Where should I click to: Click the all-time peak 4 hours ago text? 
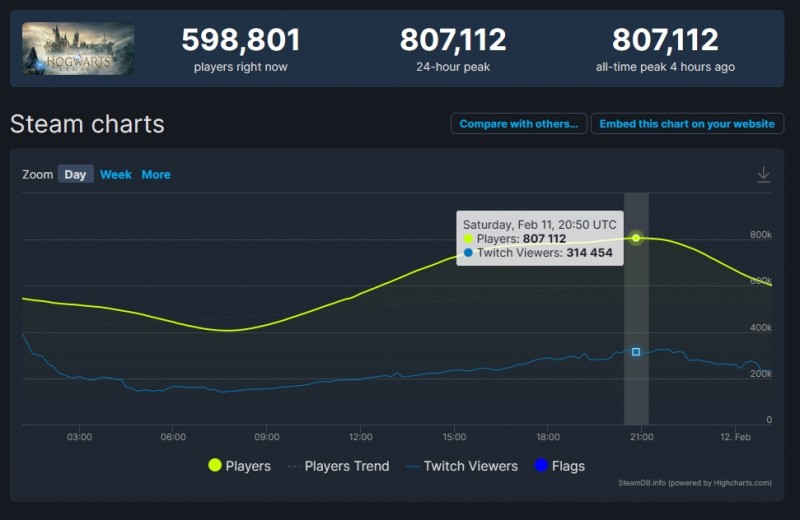(x=665, y=67)
